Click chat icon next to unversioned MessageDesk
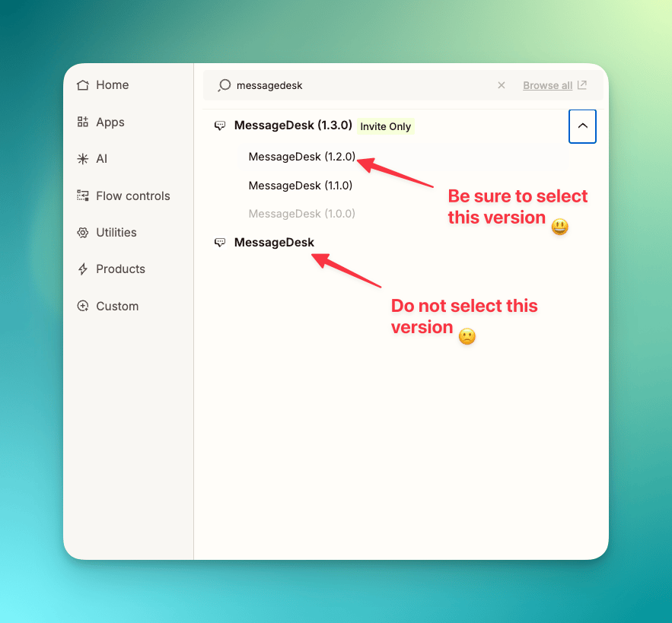672x623 pixels. [x=220, y=243]
